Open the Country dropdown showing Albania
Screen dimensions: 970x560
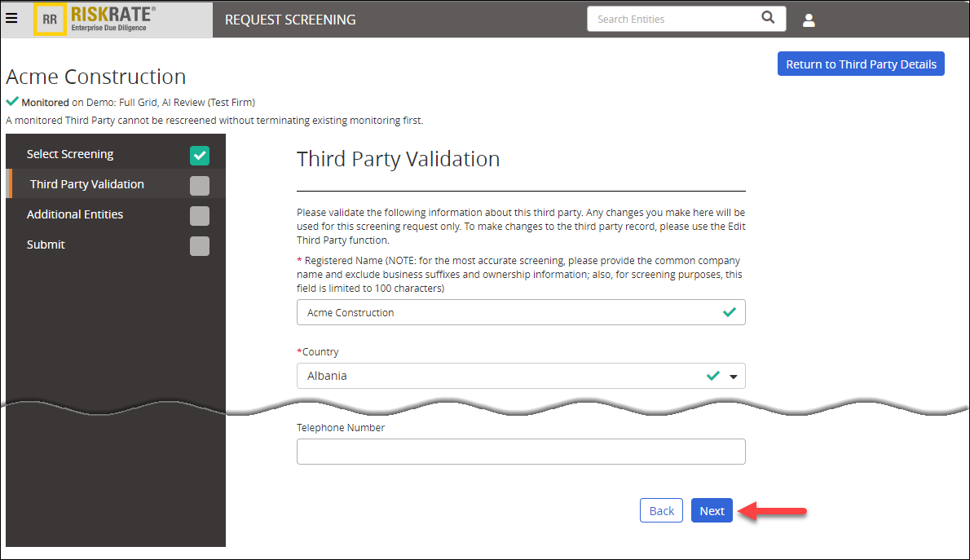(x=505, y=376)
